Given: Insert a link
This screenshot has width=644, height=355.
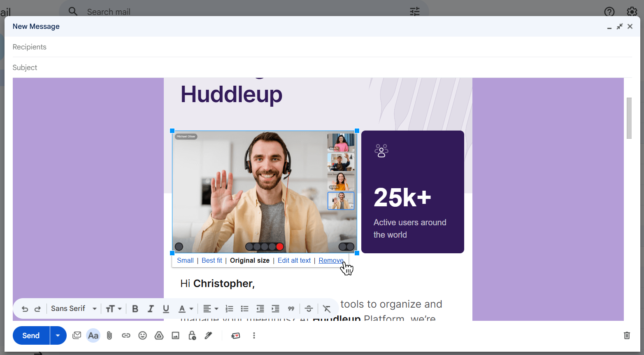Looking at the screenshot, I should pyautogui.click(x=126, y=336).
